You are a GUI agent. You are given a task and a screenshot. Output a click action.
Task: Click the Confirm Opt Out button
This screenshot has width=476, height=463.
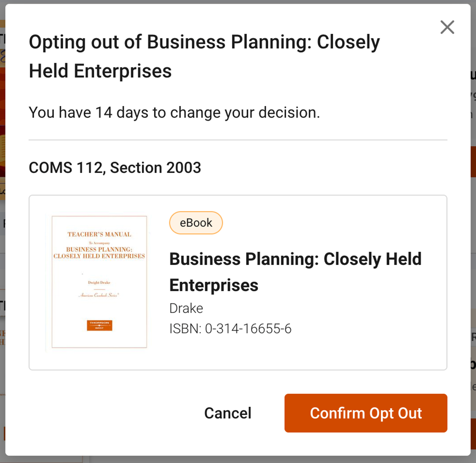coord(366,413)
